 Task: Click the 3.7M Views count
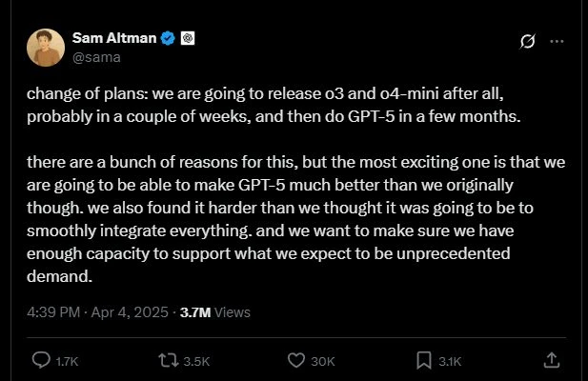(x=193, y=312)
